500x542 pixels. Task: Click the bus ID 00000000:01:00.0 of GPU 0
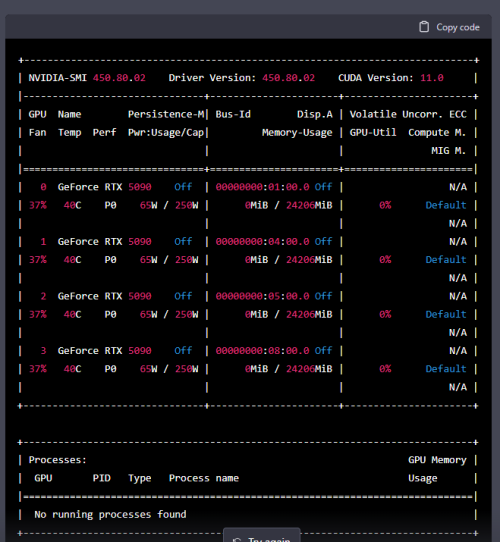262,187
